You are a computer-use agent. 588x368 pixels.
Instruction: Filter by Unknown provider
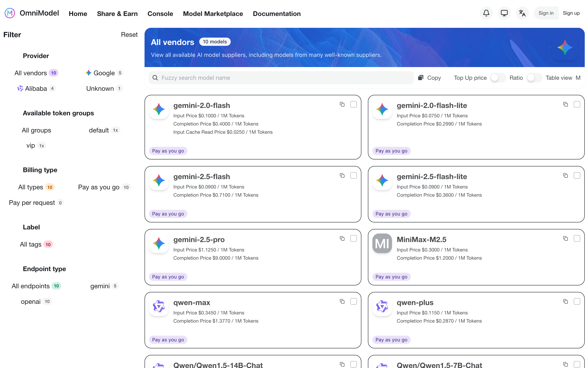click(x=105, y=89)
